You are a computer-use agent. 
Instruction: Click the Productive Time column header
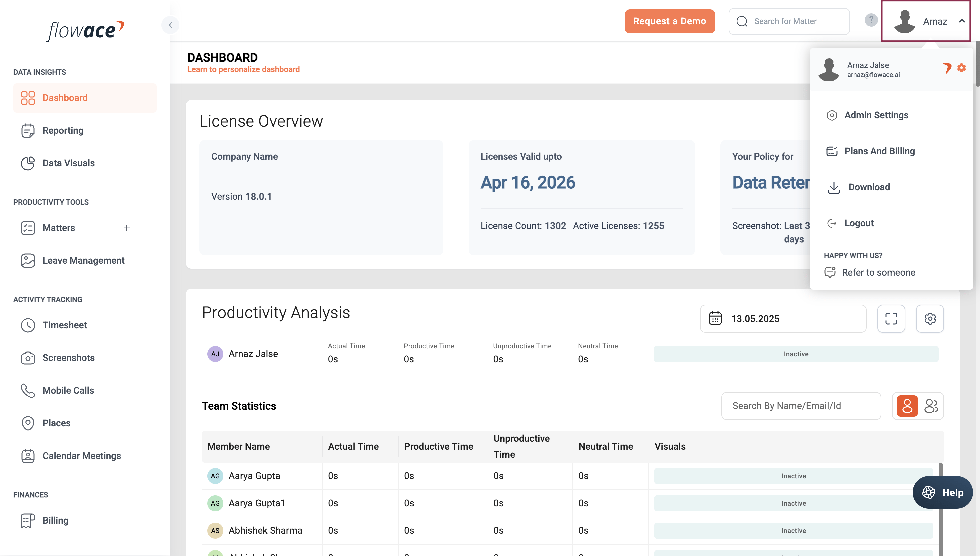pyautogui.click(x=438, y=447)
